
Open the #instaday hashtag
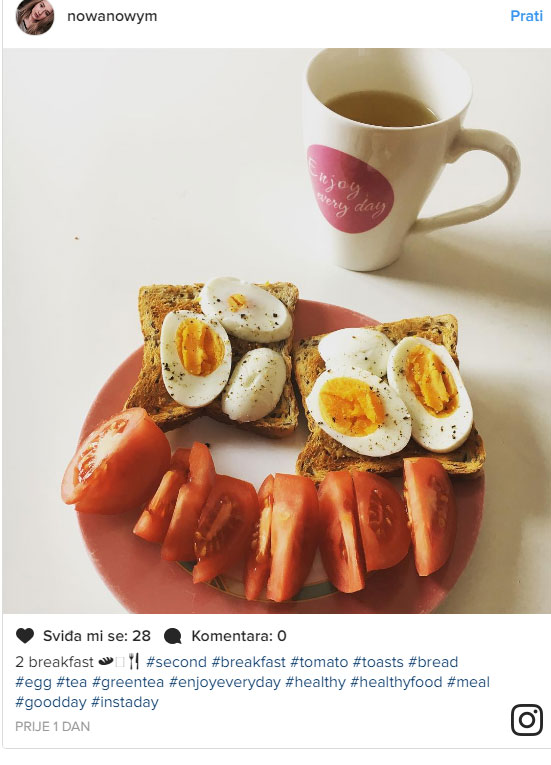tap(125, 702)
